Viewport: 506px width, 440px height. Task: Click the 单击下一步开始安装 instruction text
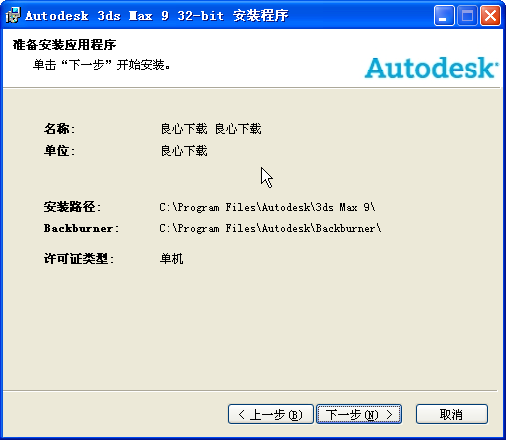click(101, 65)
